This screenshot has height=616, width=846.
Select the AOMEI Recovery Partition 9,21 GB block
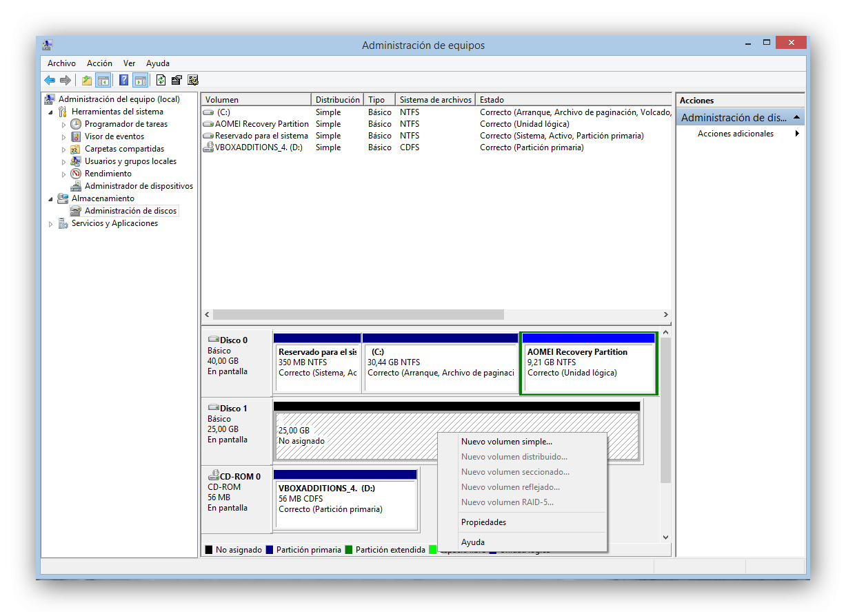[589, 363]
